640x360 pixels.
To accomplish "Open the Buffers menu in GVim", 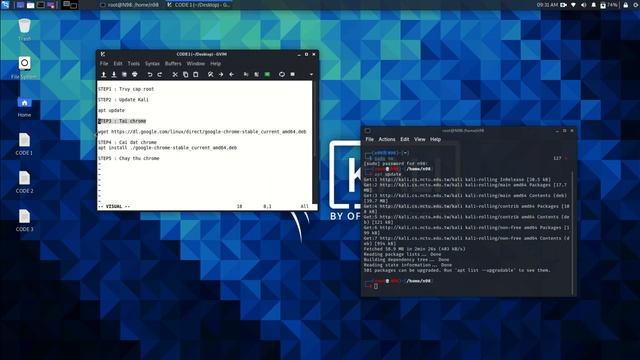I will (x=173, y=64).
